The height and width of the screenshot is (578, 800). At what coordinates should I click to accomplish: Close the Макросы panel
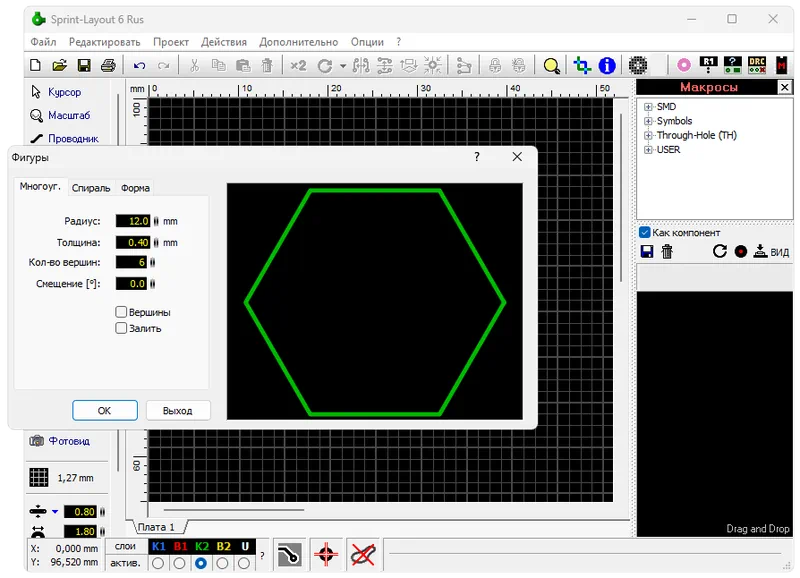(784, 87)
